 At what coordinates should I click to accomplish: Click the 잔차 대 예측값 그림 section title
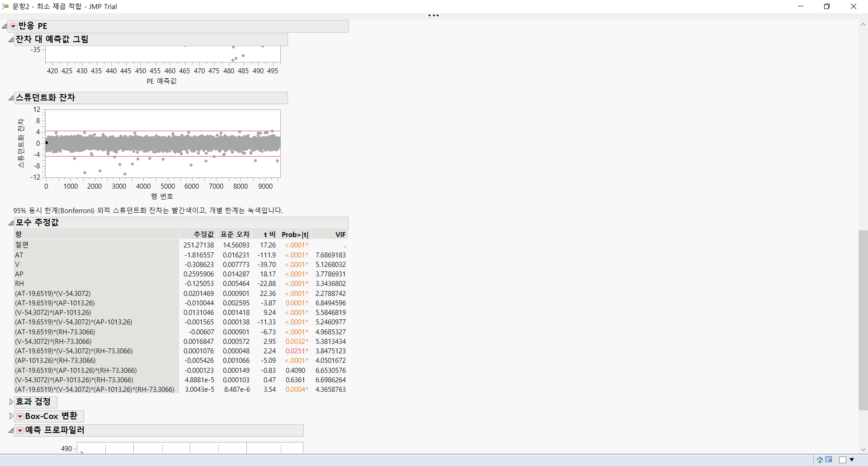(52, 39)
